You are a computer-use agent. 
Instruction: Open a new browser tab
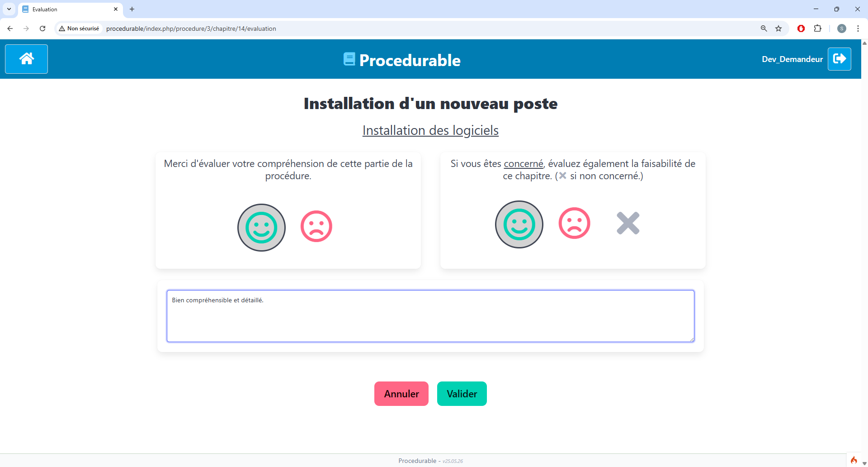132,9
